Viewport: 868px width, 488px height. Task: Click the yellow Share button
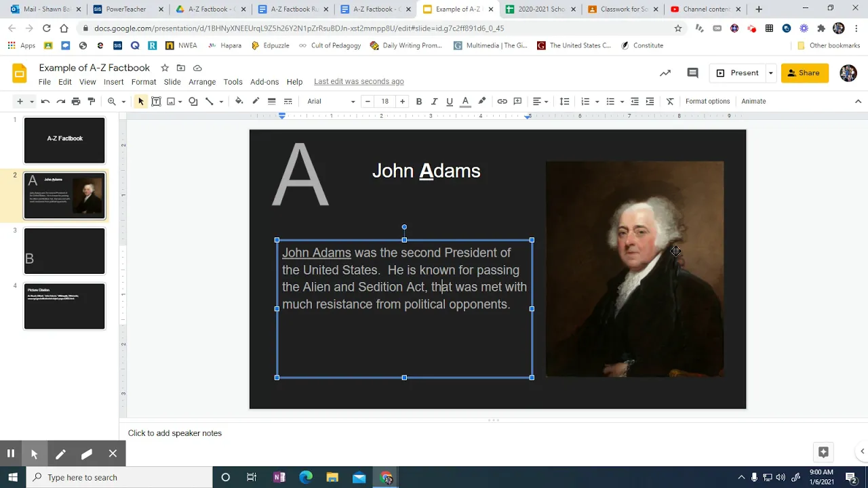click(805, 73)
